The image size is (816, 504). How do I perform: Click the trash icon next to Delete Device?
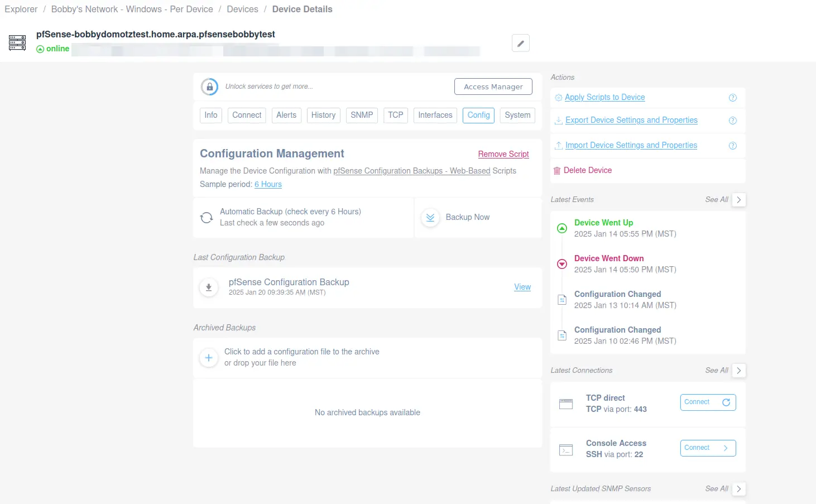[x=557, y=171]
